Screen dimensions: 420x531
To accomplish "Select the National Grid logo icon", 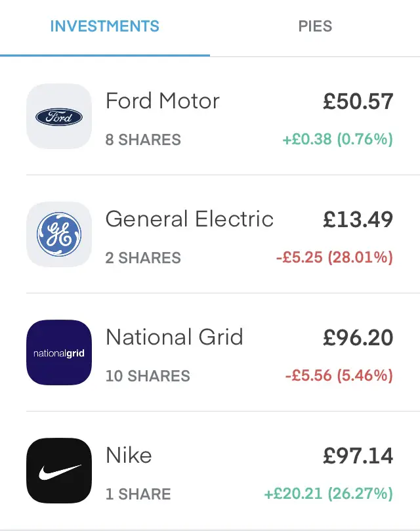I will tap(59, 352).
